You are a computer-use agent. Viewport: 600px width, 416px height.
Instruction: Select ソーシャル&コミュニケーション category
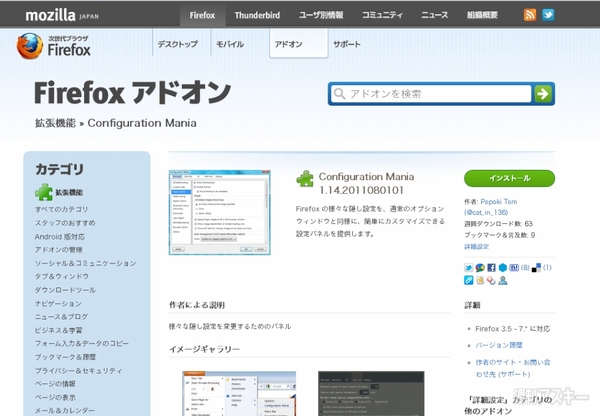85,263
